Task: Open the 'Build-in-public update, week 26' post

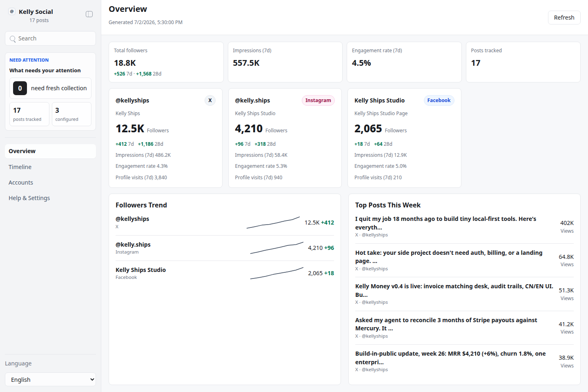Action: (x=464, y=361)
